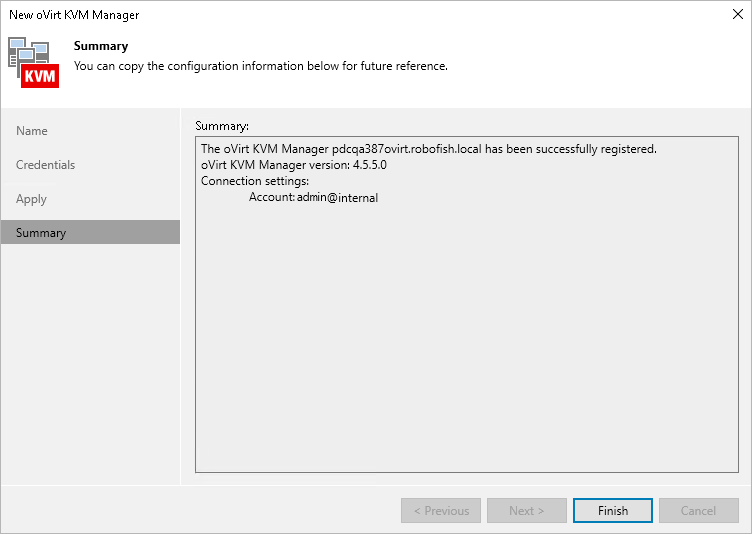Select the highlighted Summary step in sidebar
752x534 pixels.
[x=41, y=233]
